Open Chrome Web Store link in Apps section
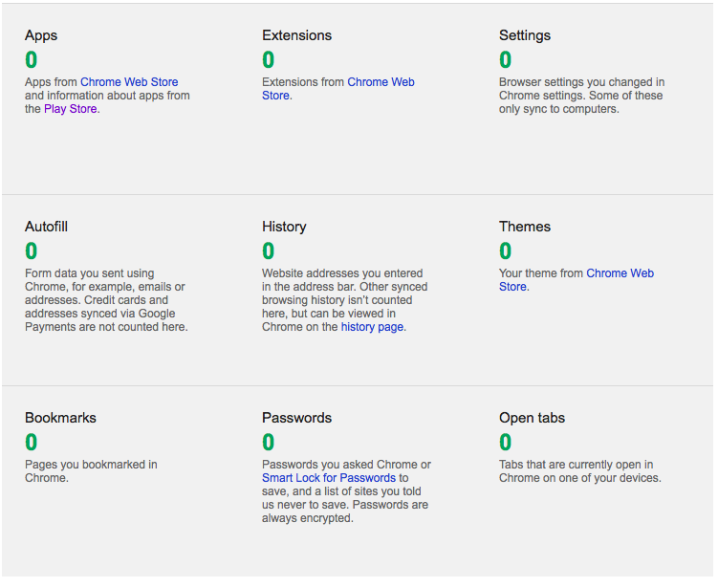This screenshot has width=718, height=588. click(129, 82)
